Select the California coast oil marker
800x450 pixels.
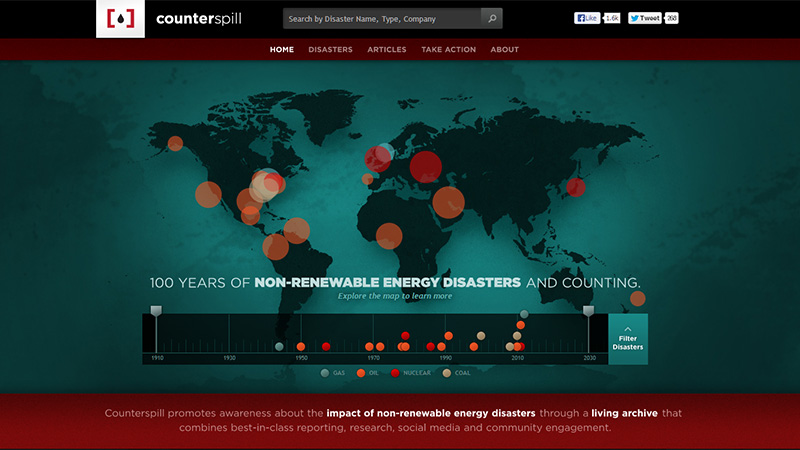208,194
